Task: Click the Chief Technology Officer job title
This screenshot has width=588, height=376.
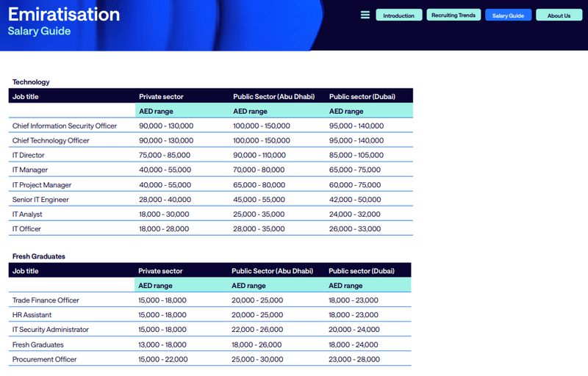Action: tap(51, 140)
